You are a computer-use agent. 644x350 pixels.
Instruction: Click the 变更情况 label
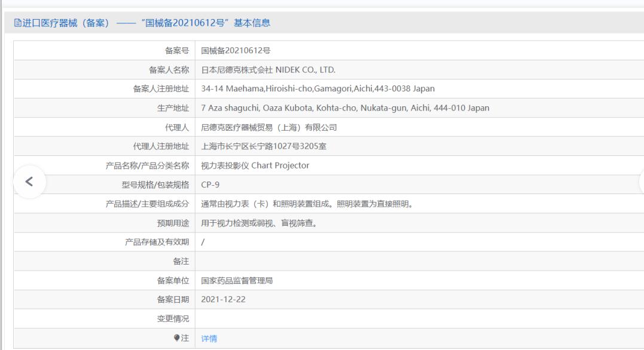pyautogui.click(x=173, y=319)
